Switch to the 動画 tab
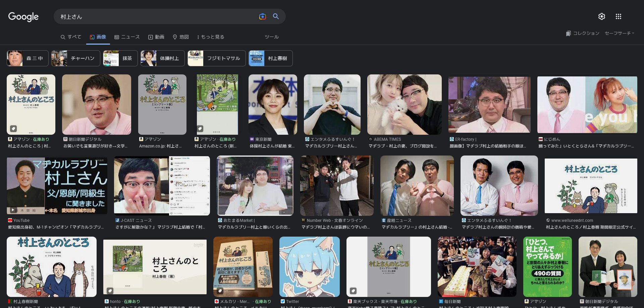 click(156, 37)
